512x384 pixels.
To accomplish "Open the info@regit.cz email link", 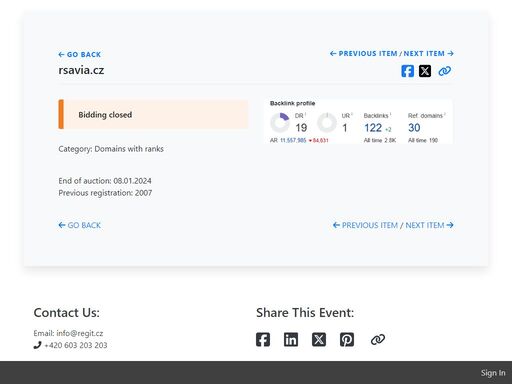I will click(x=80, y=333).
